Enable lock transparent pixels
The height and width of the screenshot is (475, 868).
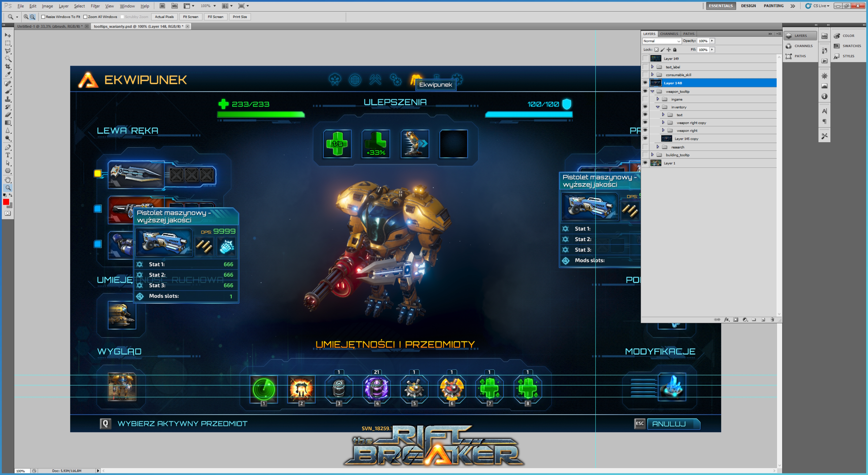pos(656,50)
